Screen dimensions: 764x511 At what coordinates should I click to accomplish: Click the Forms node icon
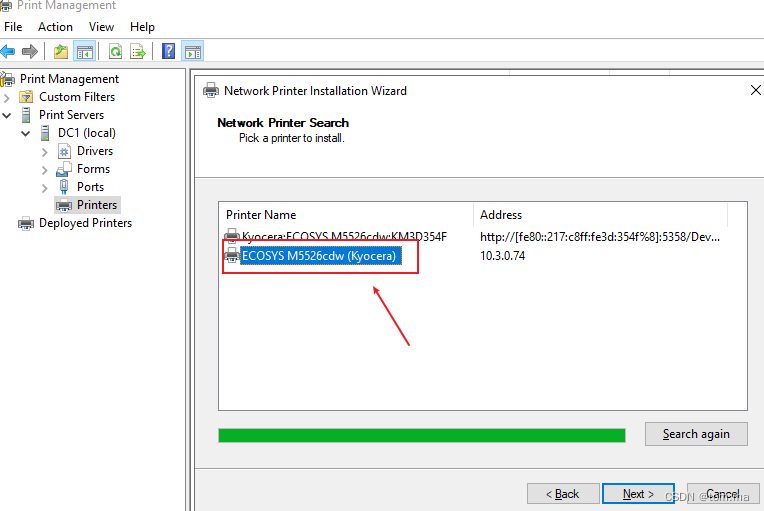pos(64,170)
